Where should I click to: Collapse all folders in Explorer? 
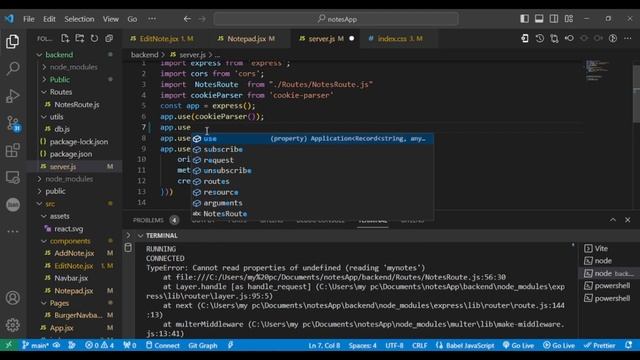[x=109, y=38]
